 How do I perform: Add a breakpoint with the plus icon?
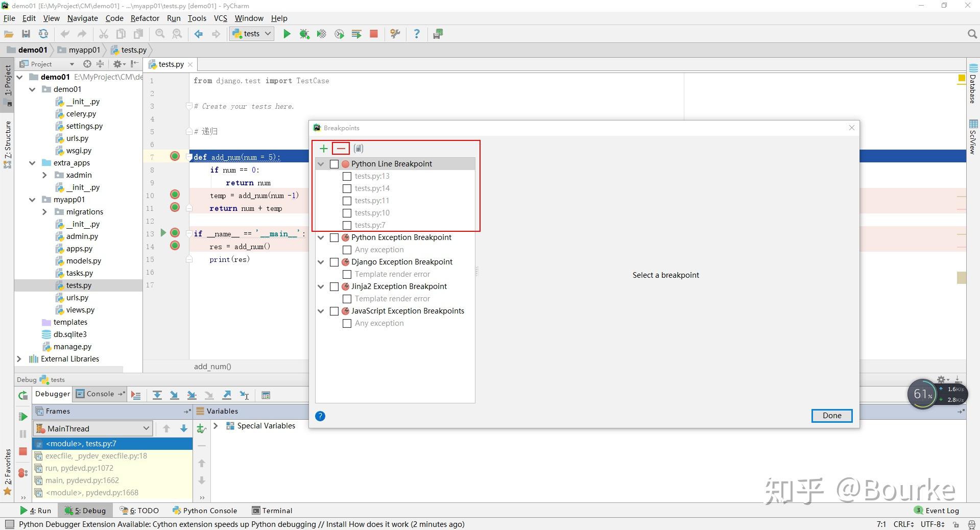tap(324, 149)
